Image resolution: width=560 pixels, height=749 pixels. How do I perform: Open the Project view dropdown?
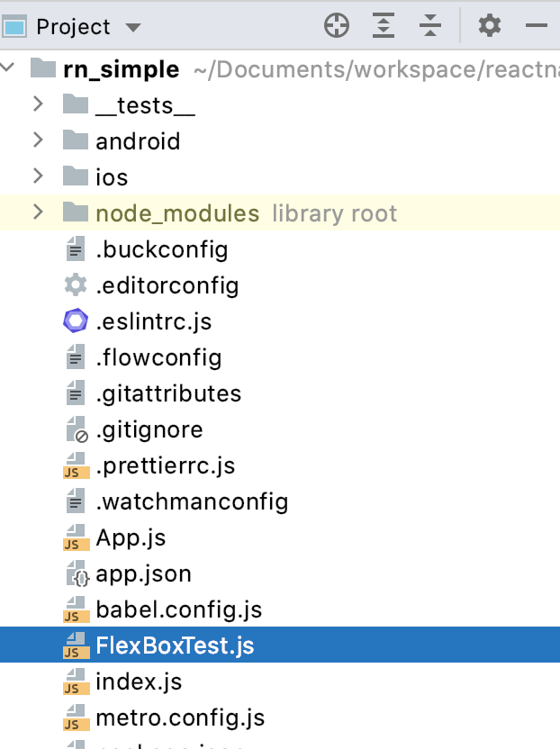133,28
